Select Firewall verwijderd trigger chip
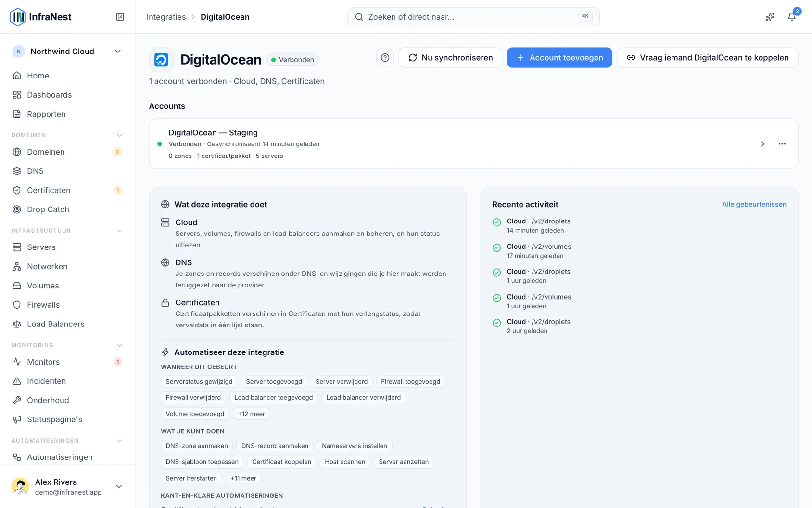 tap(193, 398)
